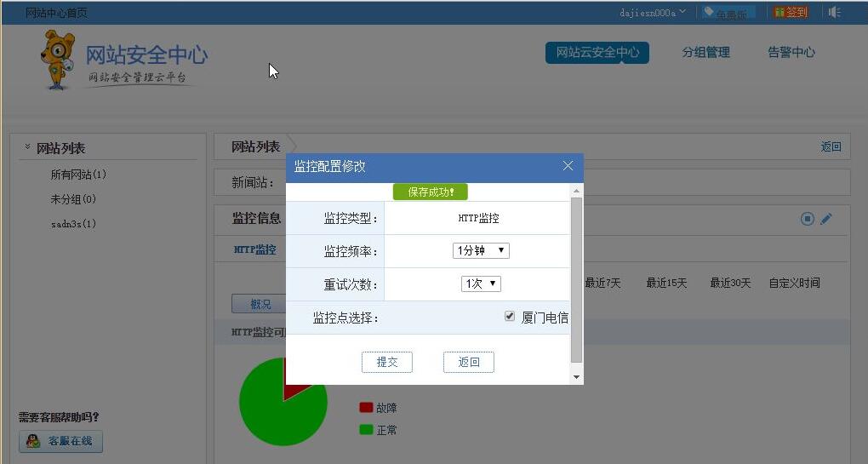Click the 客服在线 button
The image size is (868, 464).
pos(61,441)
